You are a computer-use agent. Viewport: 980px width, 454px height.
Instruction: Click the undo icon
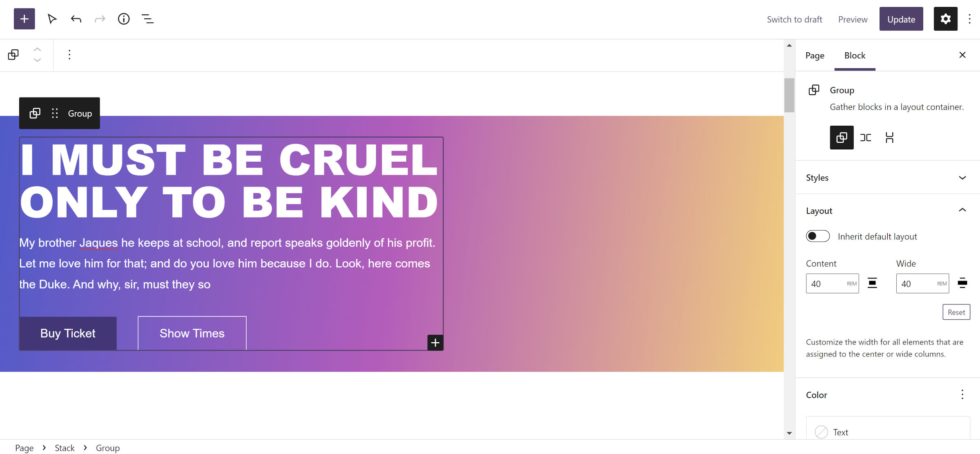[x=75, y=18]
